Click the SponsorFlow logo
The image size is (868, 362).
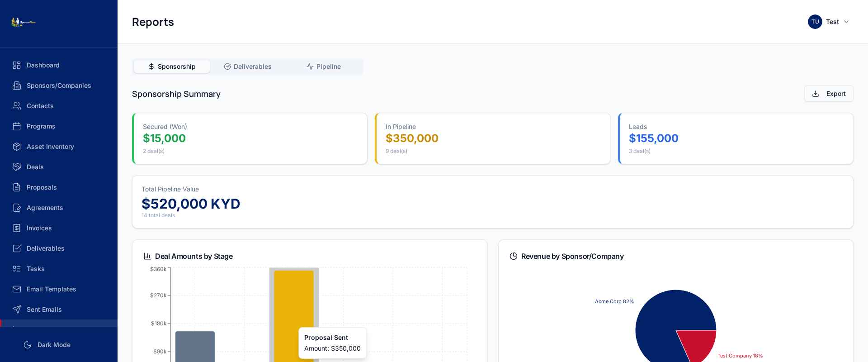click(24, 22)
